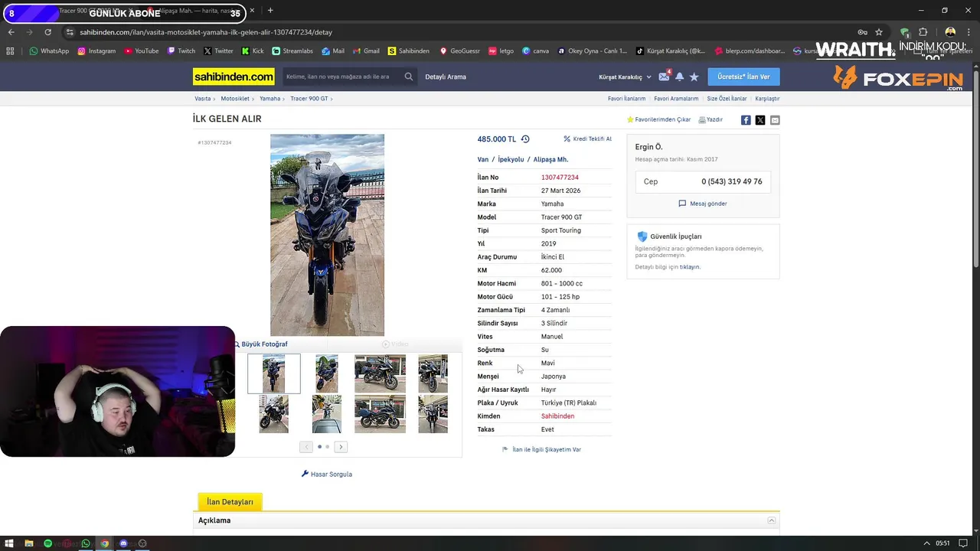Click the main motorcycle photo

pyautogui.click(x=327, y=235)
